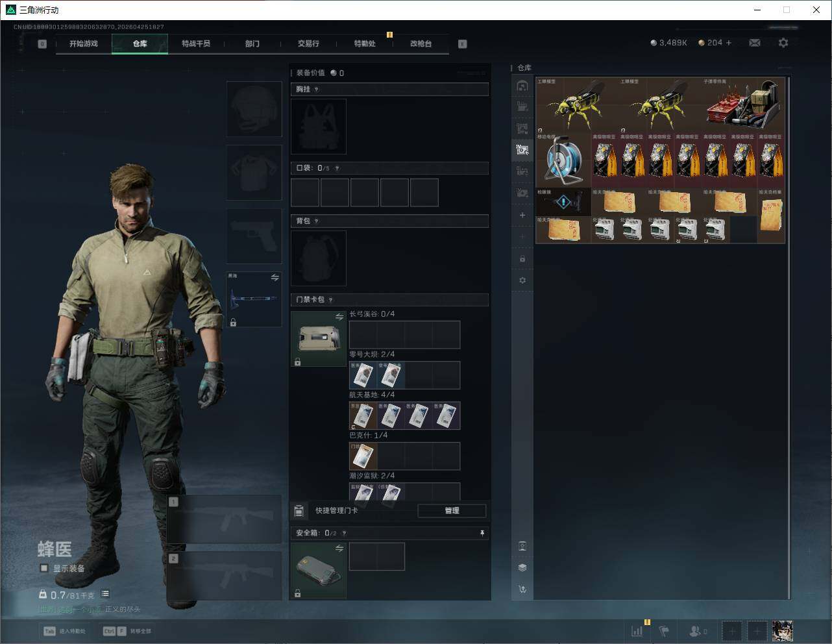Select the first keycard under 零号大坝
832x644 pixels.
tap(363, 375)
